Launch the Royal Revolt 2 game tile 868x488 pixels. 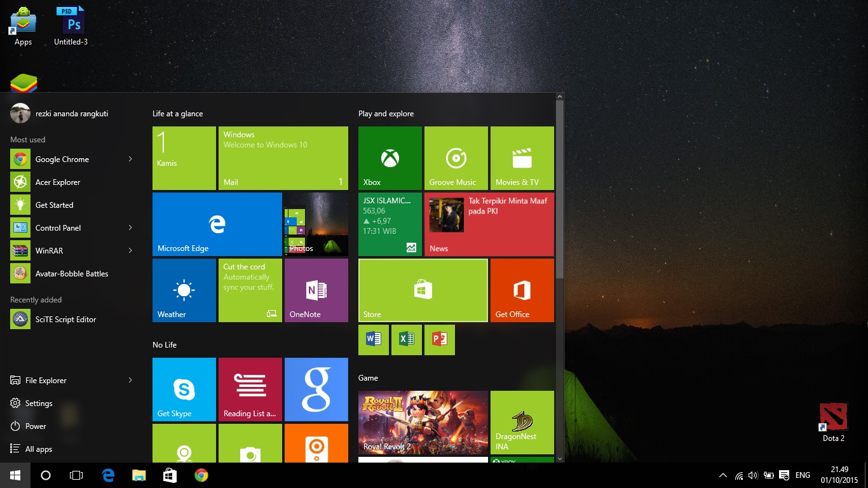point(423,422)
